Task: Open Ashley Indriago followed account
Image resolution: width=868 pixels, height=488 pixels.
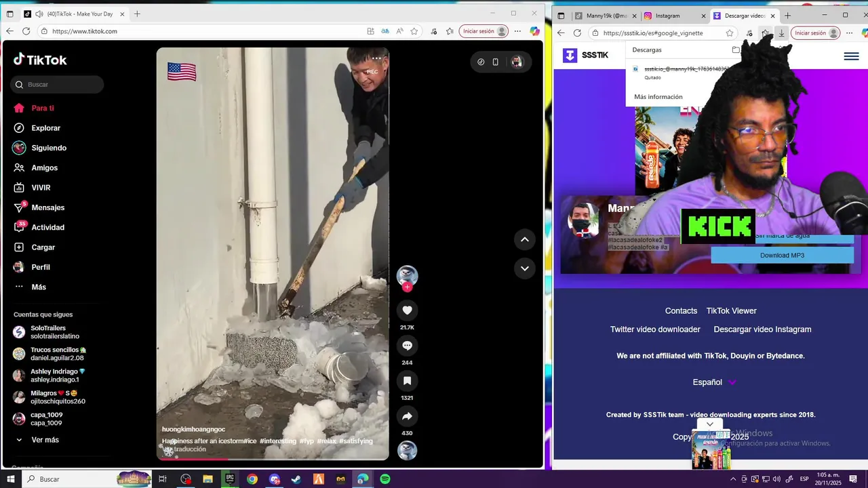Action: [x=49, y=375]
